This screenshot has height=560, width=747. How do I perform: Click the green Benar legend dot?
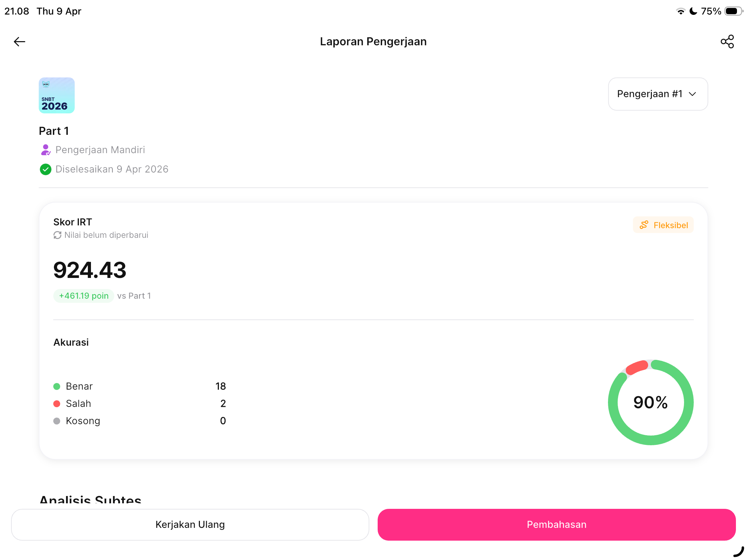click(x=57, y=386)
